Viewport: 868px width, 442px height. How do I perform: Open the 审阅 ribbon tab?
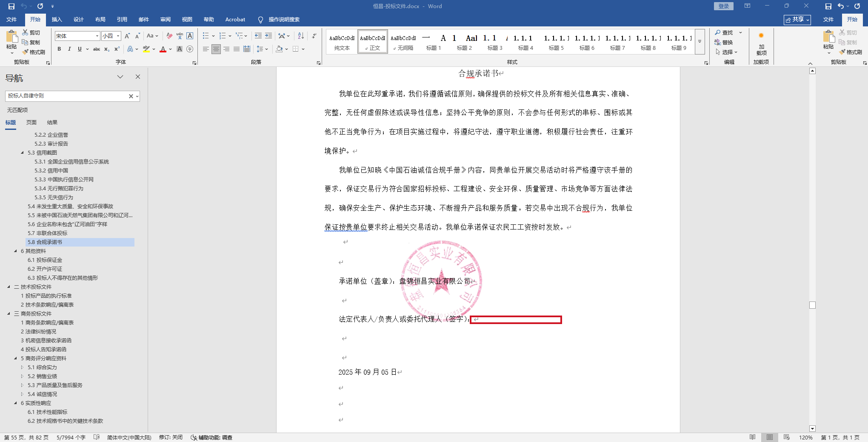(x=165, y=20)
